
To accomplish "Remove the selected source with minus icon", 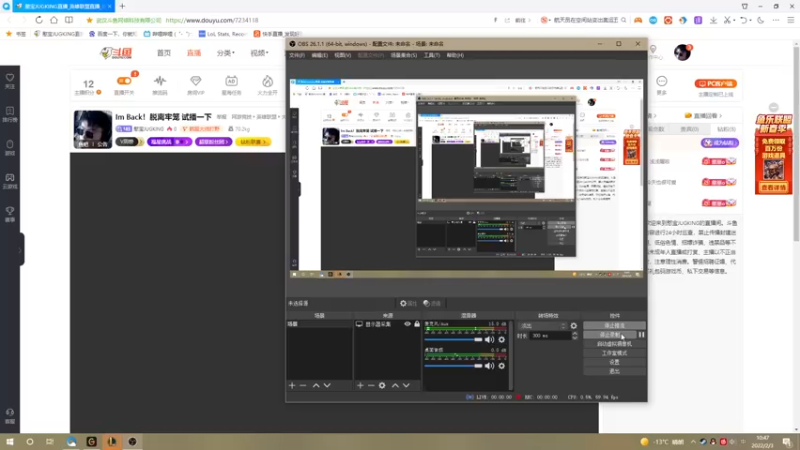I will coord(371,386).
